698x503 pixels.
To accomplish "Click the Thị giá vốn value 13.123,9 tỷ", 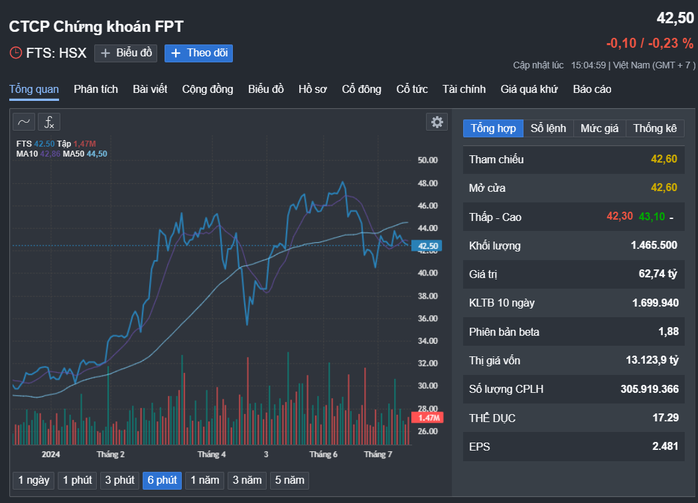I will 652,360.
